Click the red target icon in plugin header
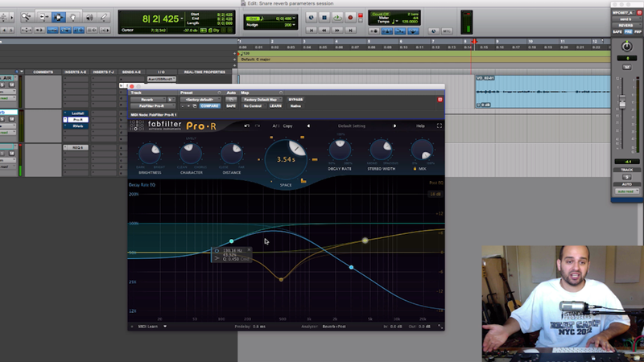The height and width of the screenshot is (362, 644). [440, 100]
